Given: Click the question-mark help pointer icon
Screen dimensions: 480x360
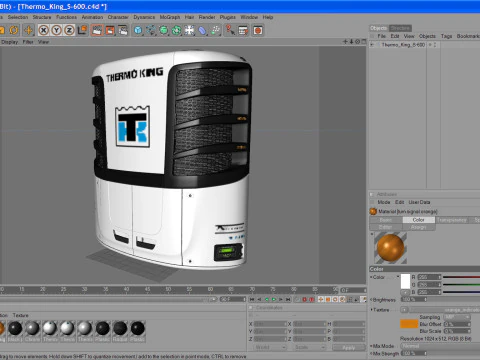Looking at the screenshot, I should coord(230,30).
